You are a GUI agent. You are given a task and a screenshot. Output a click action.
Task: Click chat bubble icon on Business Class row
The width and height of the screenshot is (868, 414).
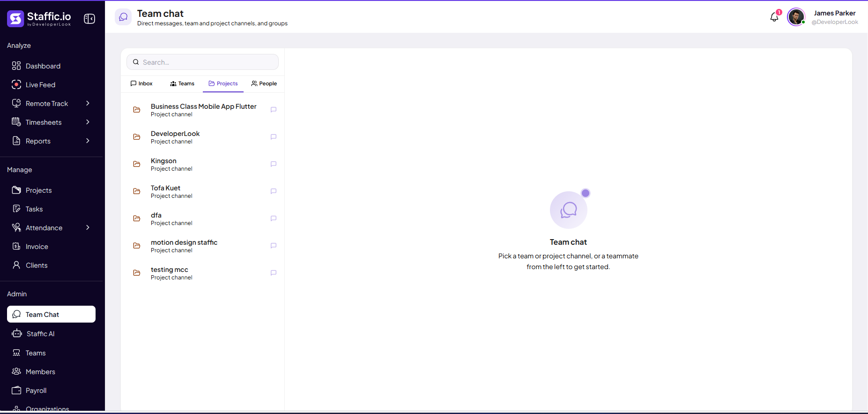click(x=274, y=110)
